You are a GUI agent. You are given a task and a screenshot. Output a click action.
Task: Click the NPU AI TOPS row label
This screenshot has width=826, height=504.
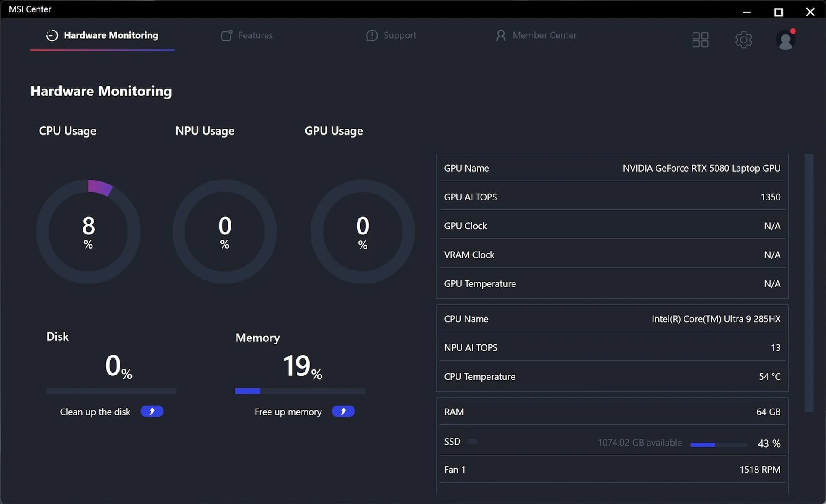click(471, 347)
